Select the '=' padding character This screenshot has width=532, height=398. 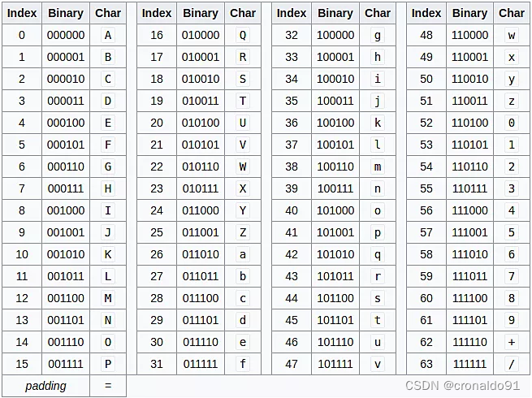coord(108,386)
